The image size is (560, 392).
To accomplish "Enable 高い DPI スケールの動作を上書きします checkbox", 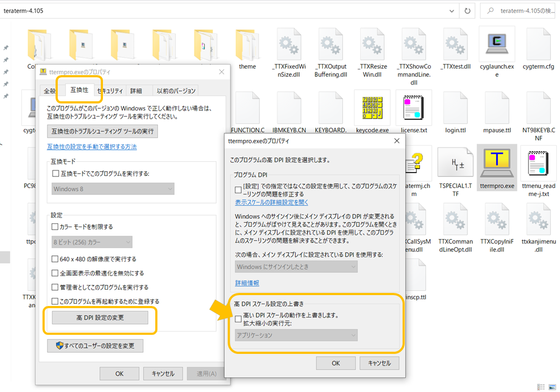I will pyautogui.click(x=238, y=319).
